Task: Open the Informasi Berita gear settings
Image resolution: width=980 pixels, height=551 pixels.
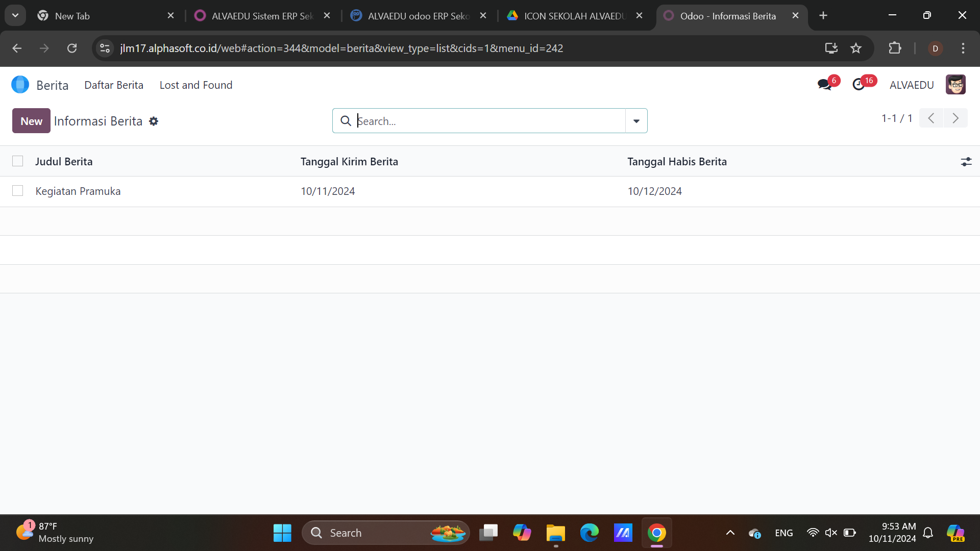Action: (x=154, y=121)
